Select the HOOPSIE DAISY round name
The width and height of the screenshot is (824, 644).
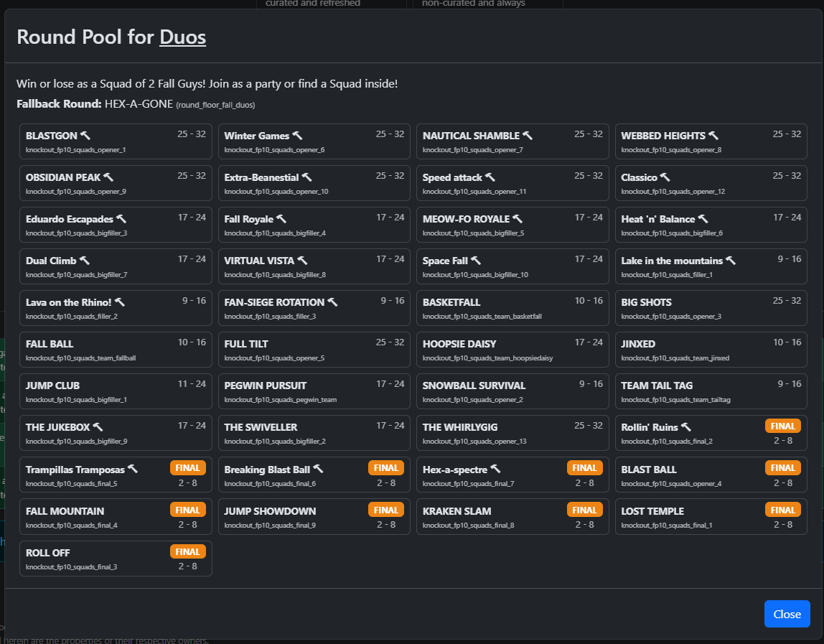(459, 344)
